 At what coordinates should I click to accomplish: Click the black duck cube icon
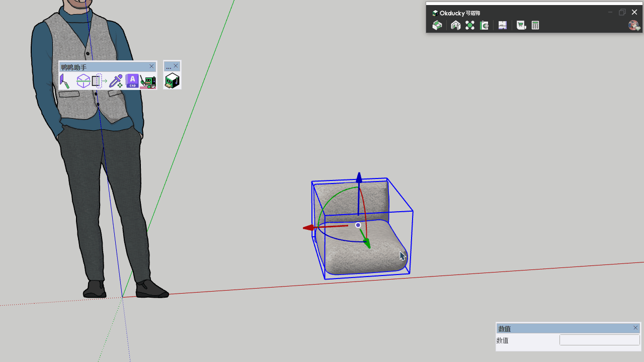click(x=172, y=81)
